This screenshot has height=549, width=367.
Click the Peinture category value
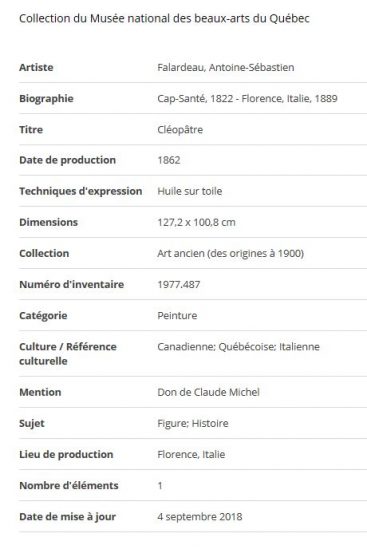point(177,315)
